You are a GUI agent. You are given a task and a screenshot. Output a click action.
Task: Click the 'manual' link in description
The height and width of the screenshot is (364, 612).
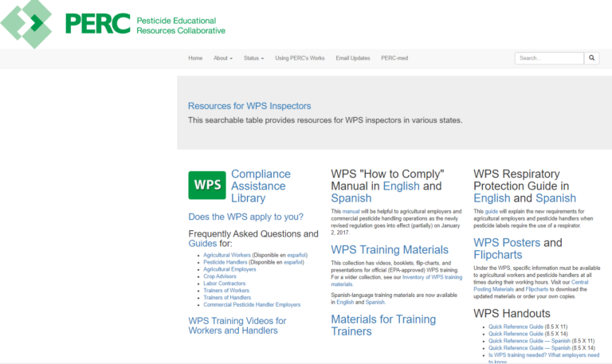(351, 211)
